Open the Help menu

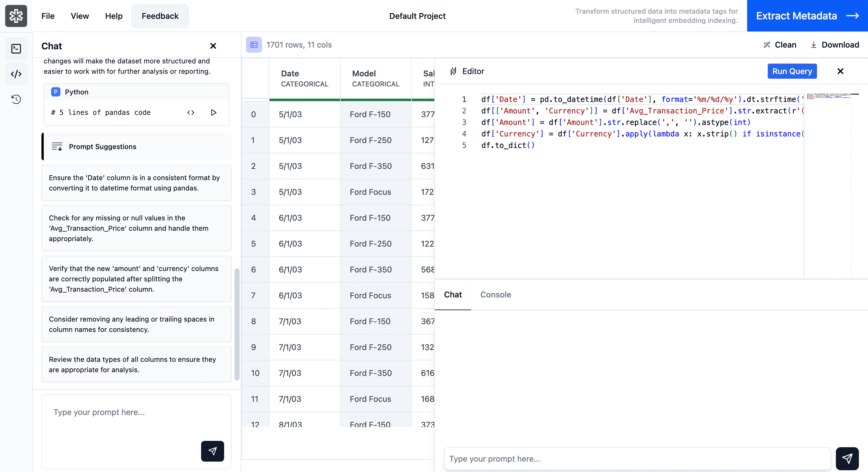pyautogui.click(x=113, y=16)
